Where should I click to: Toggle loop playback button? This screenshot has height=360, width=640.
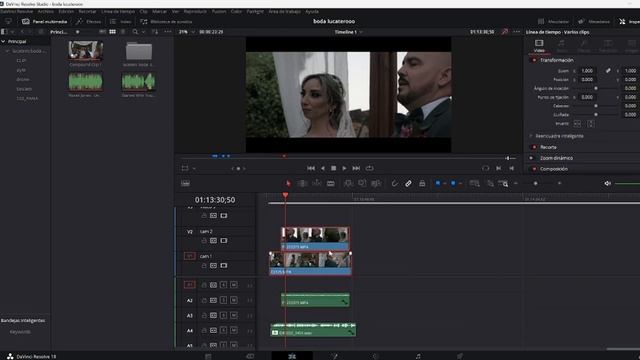tap(369, 168)
